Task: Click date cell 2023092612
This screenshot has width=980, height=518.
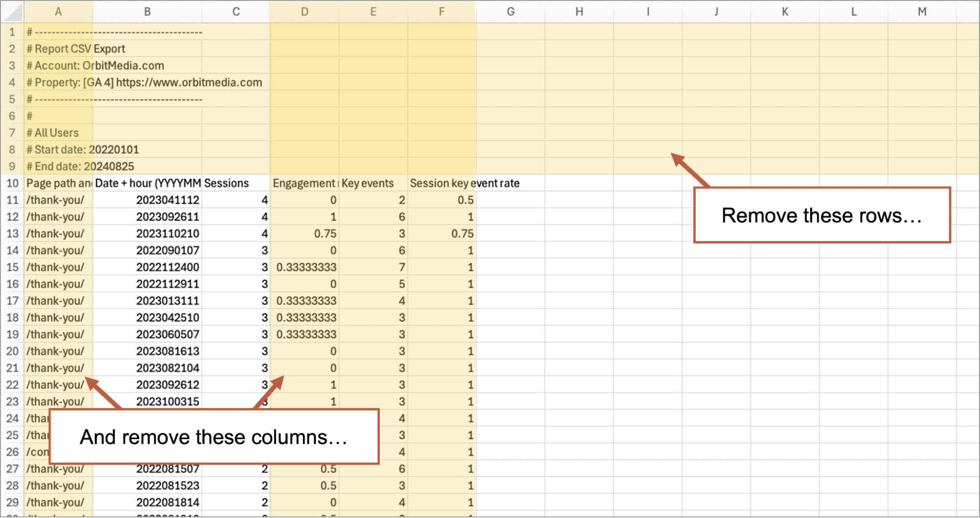Action: 147,385
